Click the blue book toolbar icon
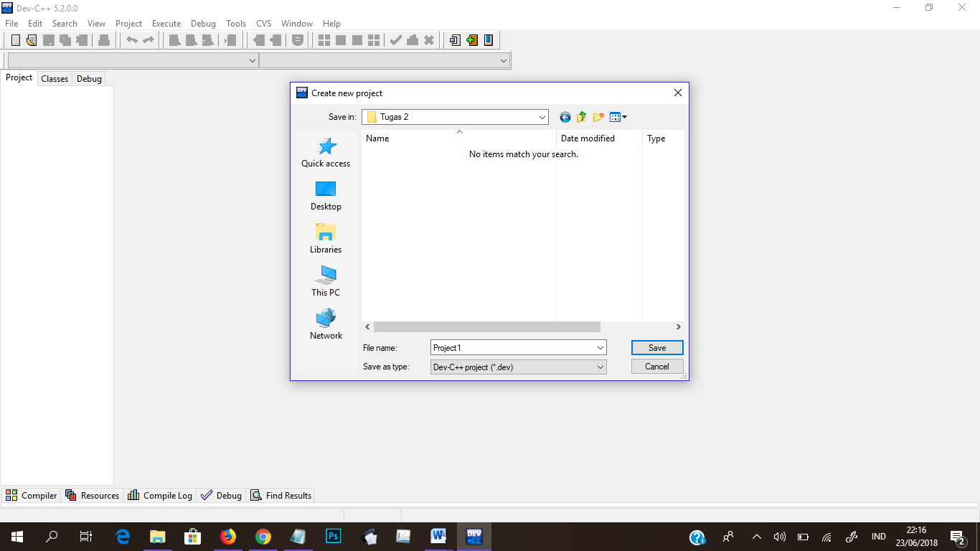This screenshot has height=551, width=980. click(489, 40)
